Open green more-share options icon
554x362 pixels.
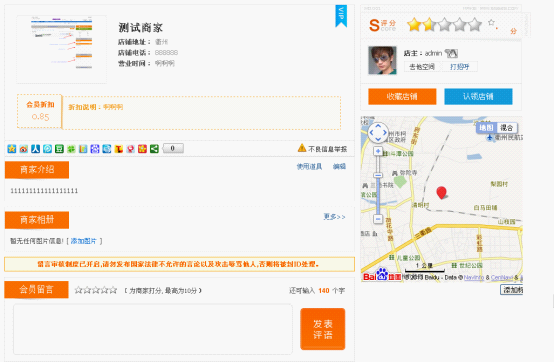(154, 149)
